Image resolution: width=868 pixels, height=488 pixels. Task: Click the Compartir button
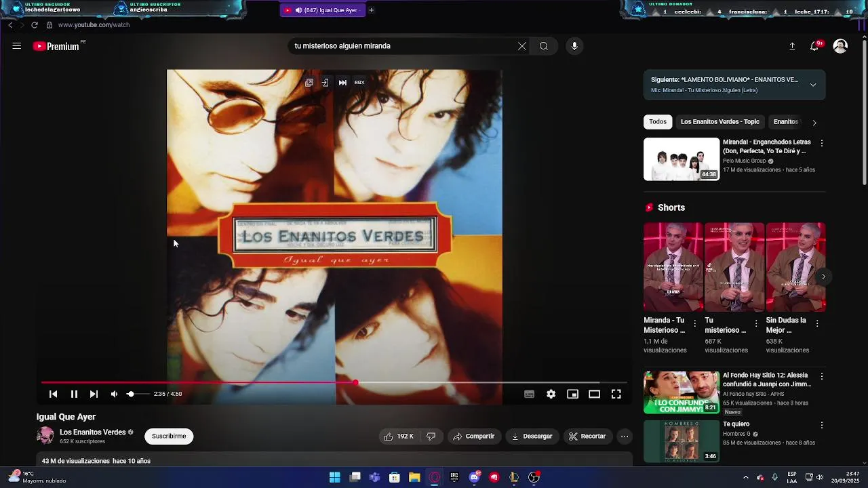(473, 436)
